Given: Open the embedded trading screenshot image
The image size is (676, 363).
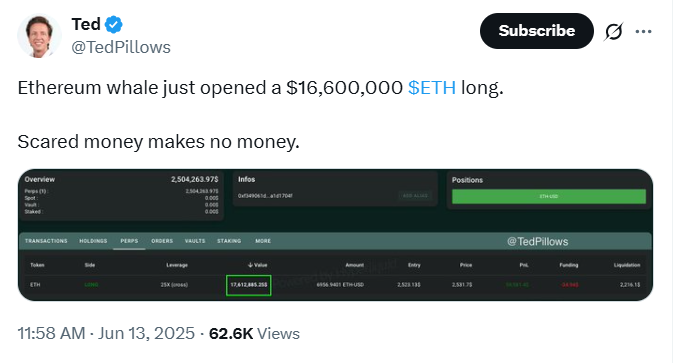Looking at the screenshot, I should point(335,235).
